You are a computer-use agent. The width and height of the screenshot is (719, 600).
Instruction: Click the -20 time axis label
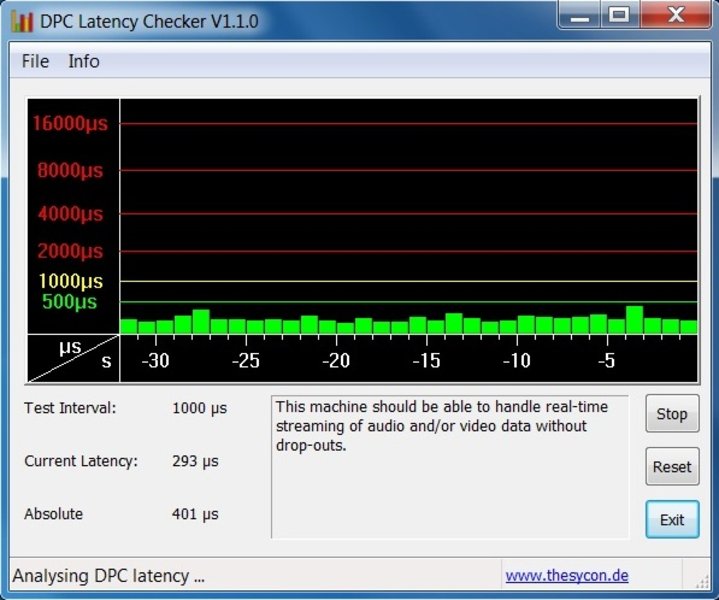point(336,361)
